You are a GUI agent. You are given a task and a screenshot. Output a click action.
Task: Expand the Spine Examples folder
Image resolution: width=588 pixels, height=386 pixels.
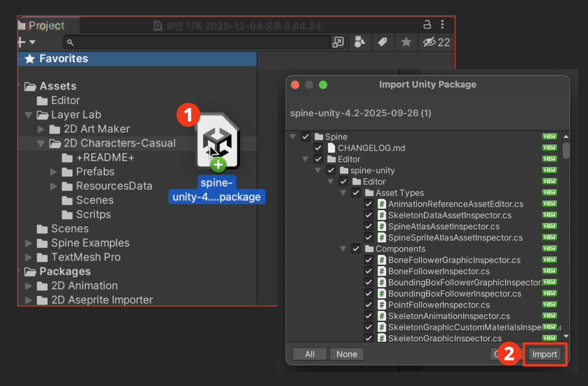(29, 243)
